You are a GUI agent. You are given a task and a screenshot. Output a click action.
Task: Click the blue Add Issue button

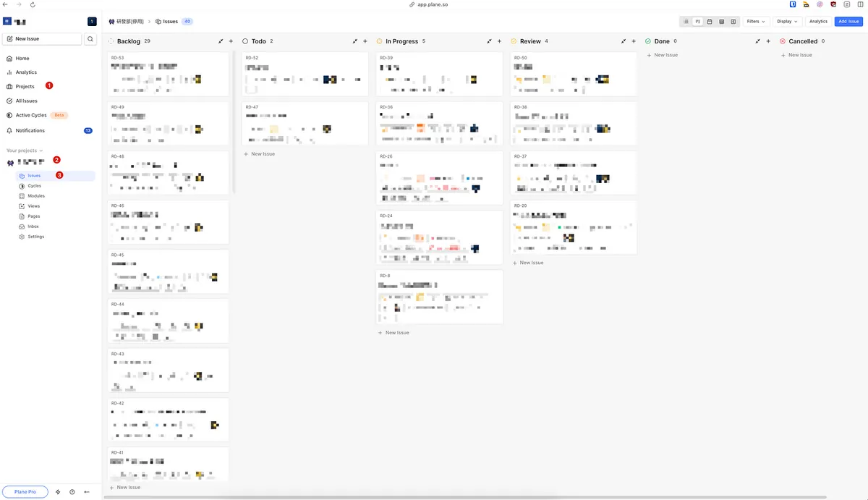pos(848,22)
